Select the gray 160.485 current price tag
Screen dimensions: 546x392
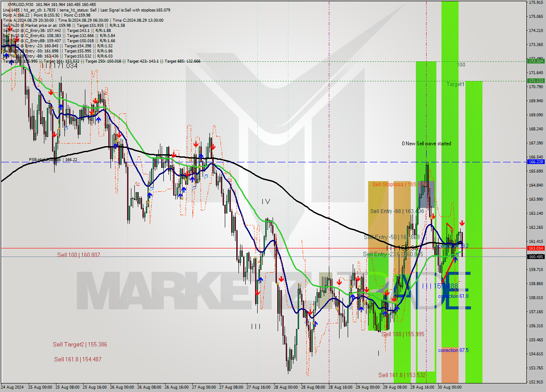(536, 257)
